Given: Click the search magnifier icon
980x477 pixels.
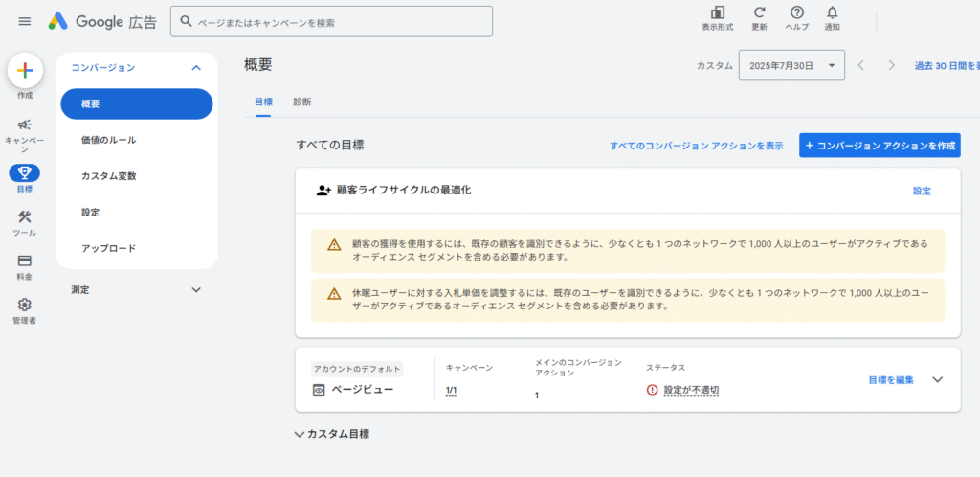Looking at the screenshot, I should coord(186,21).
